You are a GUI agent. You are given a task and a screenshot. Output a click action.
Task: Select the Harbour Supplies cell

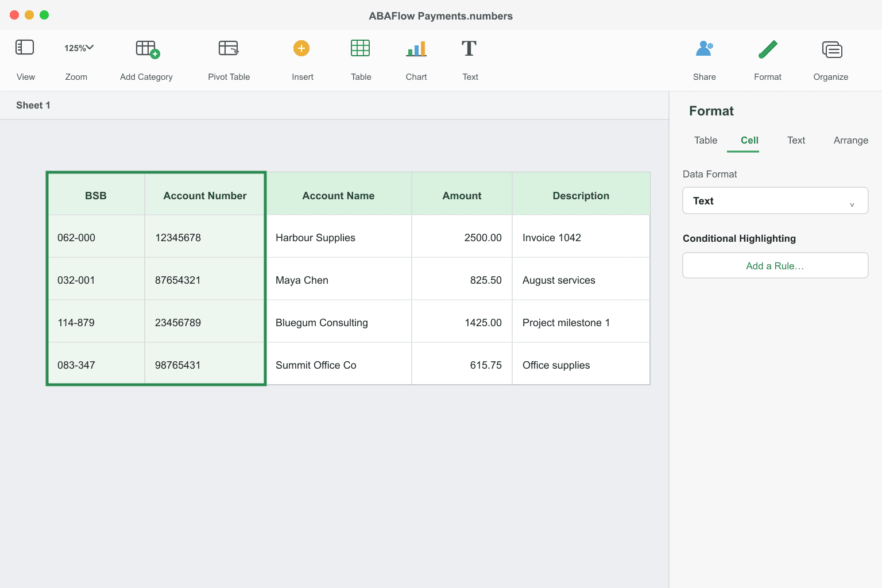coord(339,237)
